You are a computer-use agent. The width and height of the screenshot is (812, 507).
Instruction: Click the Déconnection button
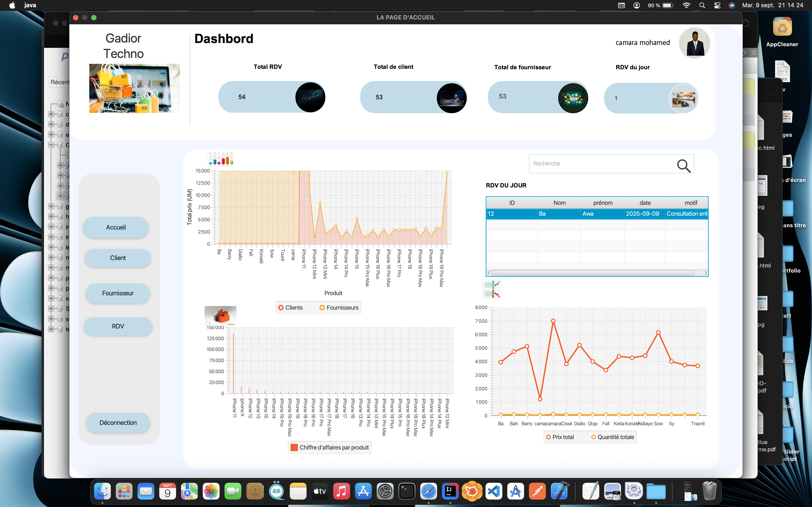pyautogui.click(x=118, y=423)
